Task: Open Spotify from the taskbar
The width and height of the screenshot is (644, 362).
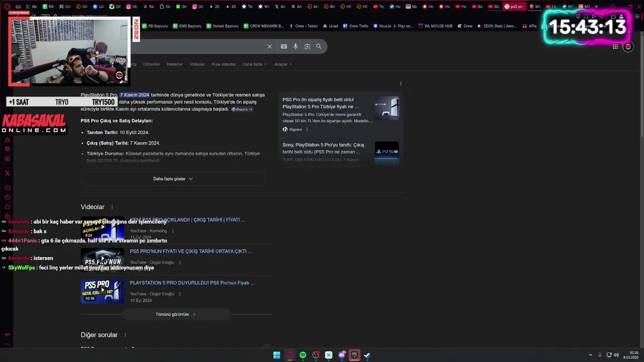Action: click(303, 355)
